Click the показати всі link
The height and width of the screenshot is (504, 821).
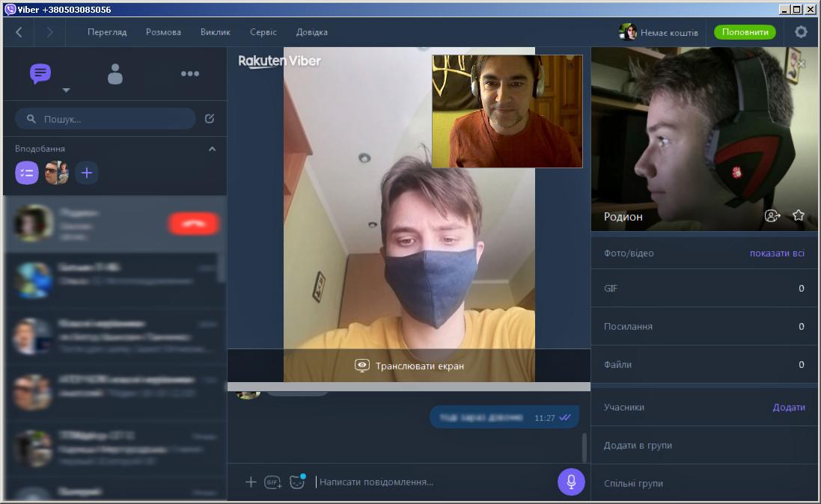[x=777, y=253]
